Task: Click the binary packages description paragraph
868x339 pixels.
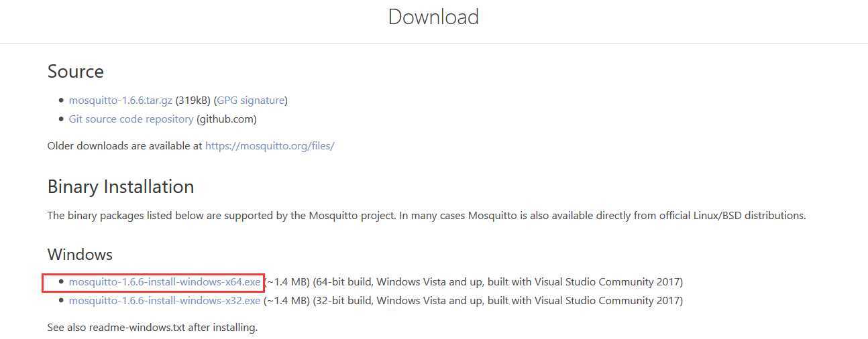Action: [x=427, y=216]
